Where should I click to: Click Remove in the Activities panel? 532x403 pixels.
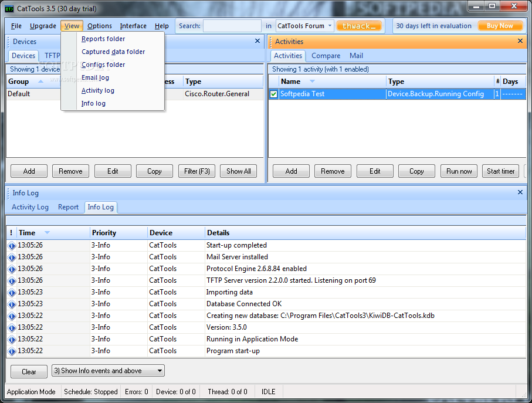pyautogui.click(x=333, y=171)
